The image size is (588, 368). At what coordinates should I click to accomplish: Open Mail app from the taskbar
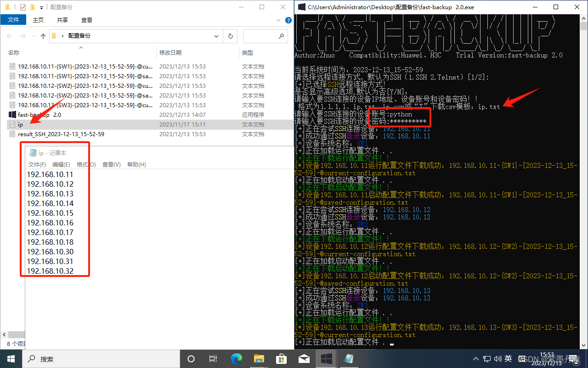[x=304, y=359]
